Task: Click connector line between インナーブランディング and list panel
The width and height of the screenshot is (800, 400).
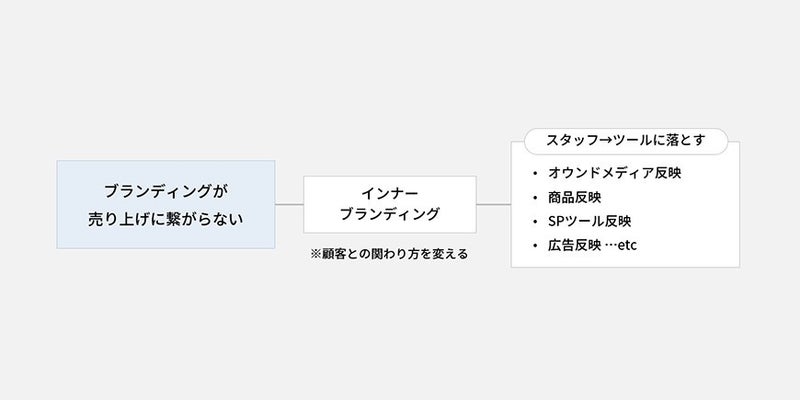Action: coord(493,205)
